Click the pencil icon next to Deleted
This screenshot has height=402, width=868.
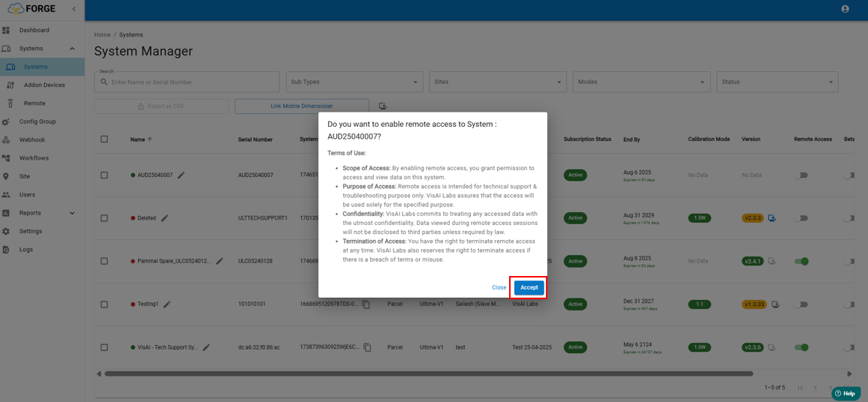coord(164,217)
